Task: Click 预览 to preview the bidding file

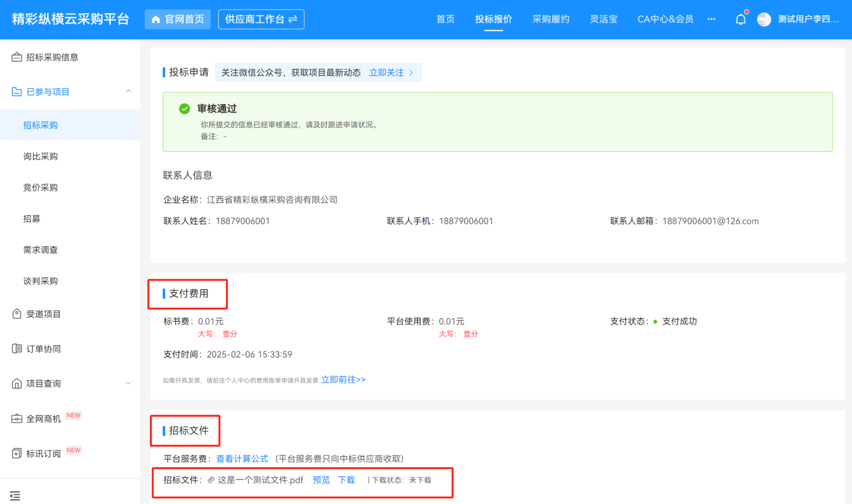Action: (x=321, y=480)
